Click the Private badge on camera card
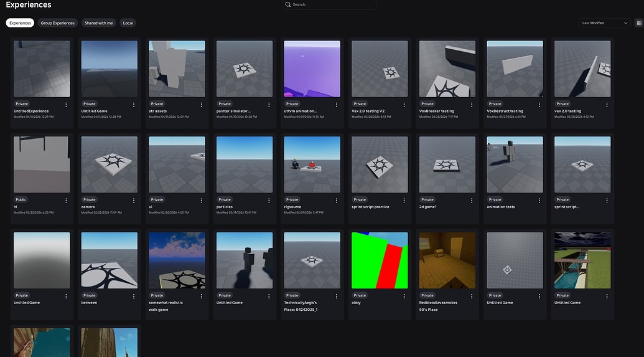Image resolution: width=644 pixels, height=357 pixels. pos(89,199)
